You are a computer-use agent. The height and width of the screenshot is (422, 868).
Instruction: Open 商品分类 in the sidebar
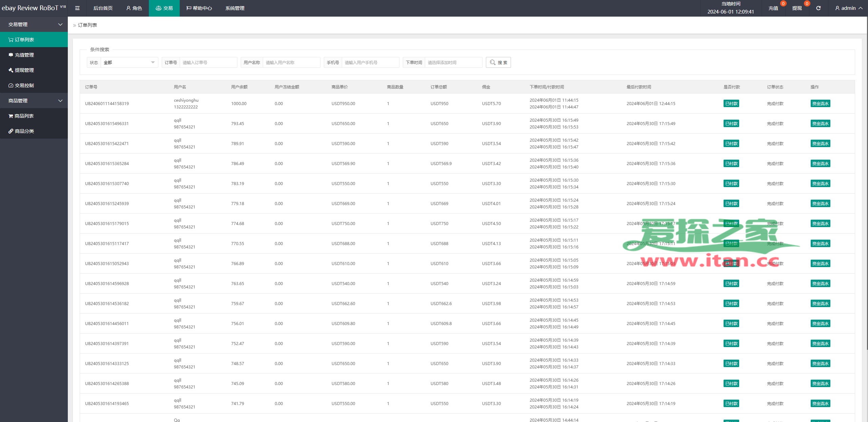click(x=34, y=131)
